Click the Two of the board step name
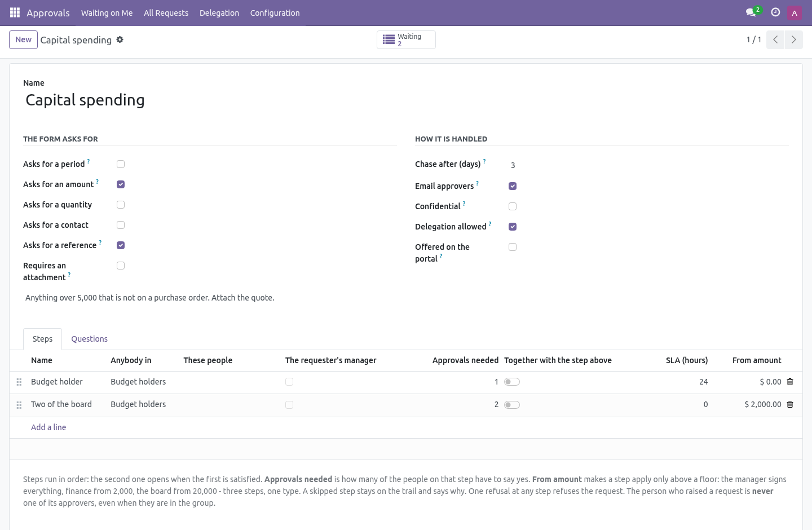Image resolution: width=812 pixels, height=530 pixels. click(61, 404)
